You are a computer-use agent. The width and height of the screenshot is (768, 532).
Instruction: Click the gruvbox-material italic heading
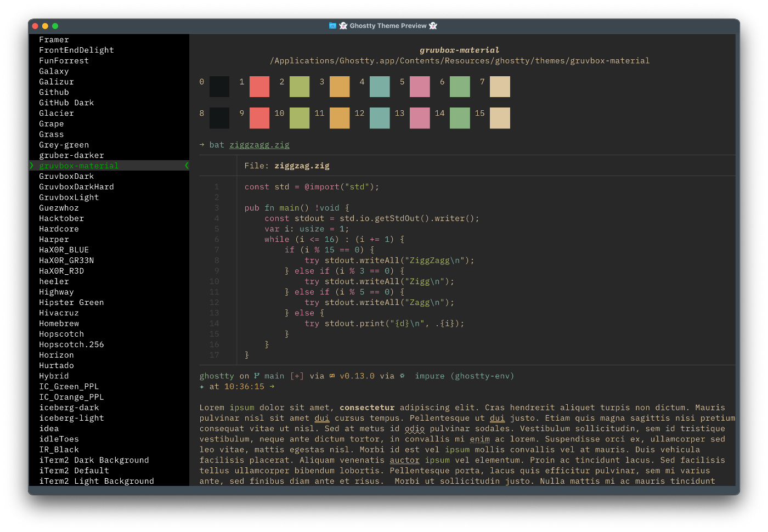(460, 50)
